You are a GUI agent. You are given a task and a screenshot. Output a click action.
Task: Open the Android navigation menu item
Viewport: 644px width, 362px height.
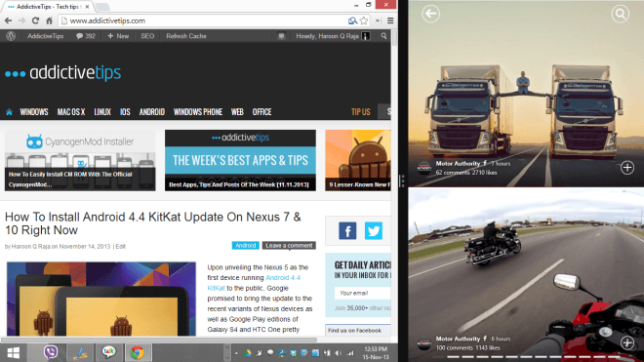[152, 112]
